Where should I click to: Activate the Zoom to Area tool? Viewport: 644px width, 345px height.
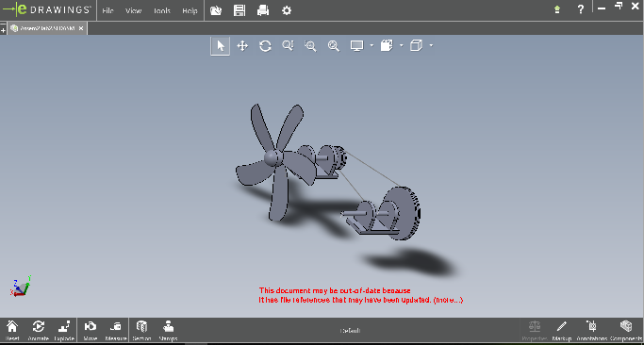[x=310, y=45]
